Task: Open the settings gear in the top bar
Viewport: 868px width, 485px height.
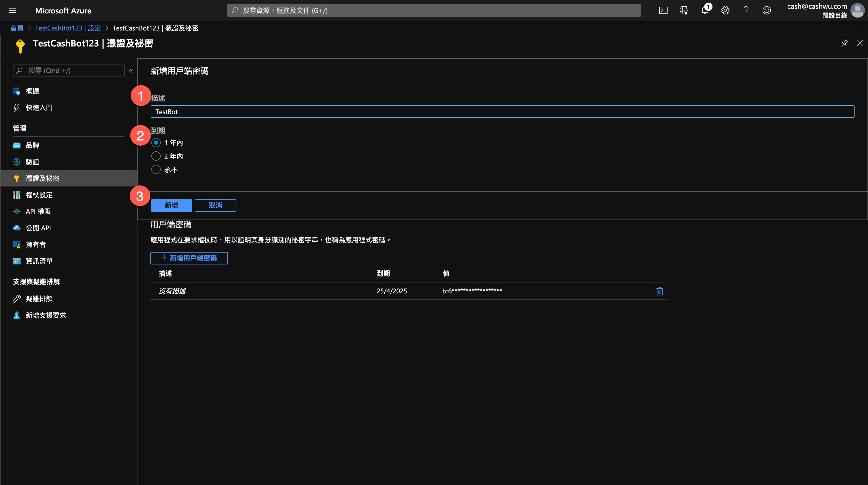Action: [x=725, y=10]
